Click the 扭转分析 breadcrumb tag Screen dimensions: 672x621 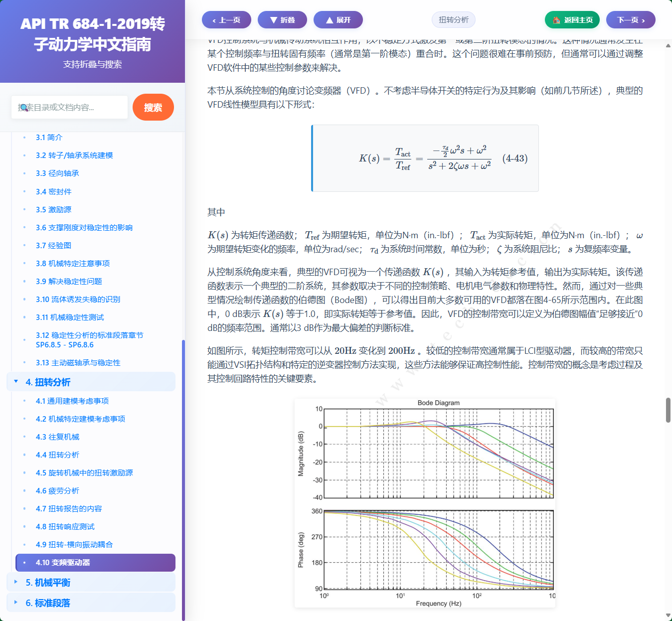(453, 20)
